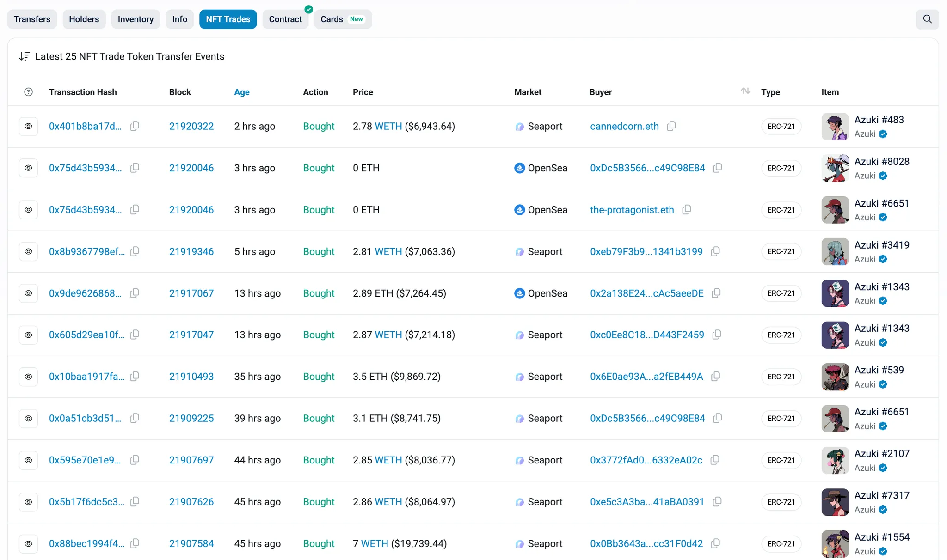Screen dimensions: 947x560
Task: Copy hash 0x8b9367798ef...
Action: (135, 251)
